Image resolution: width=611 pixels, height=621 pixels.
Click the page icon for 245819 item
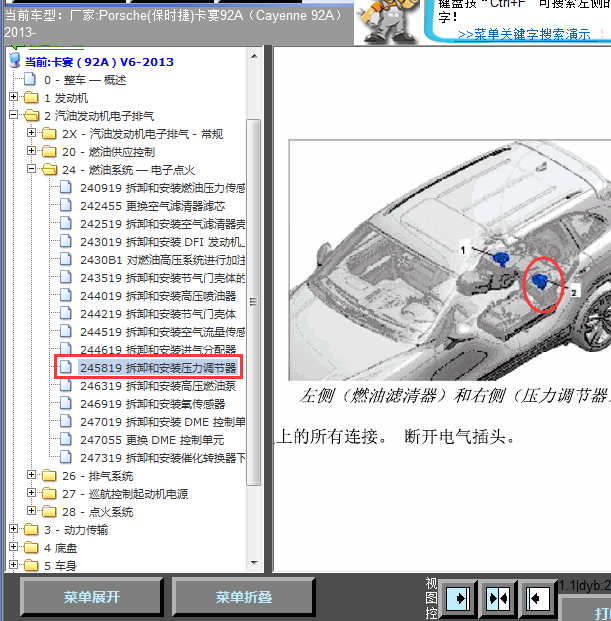[x=66, y=367]
